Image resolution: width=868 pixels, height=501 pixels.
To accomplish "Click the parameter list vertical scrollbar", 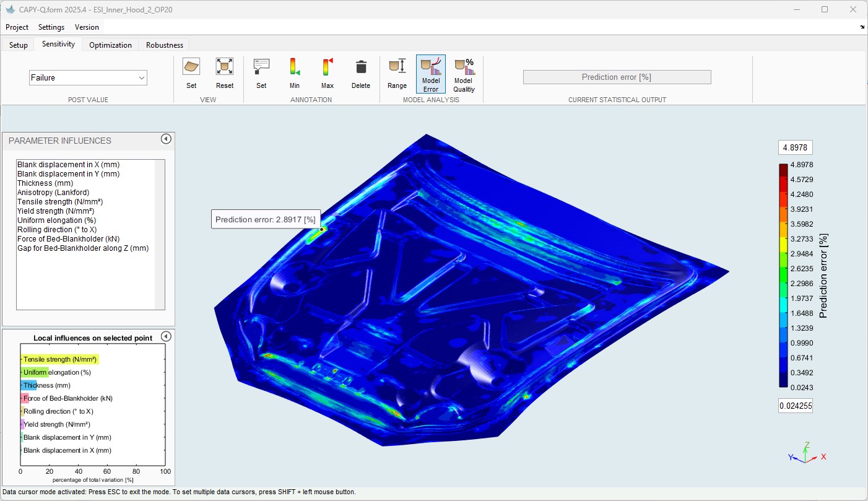I will pos(160,235).
